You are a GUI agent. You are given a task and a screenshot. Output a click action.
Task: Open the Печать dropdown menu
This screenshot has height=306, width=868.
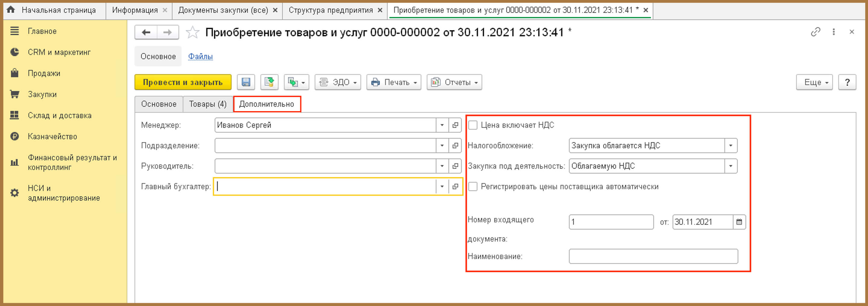point(394,82)
